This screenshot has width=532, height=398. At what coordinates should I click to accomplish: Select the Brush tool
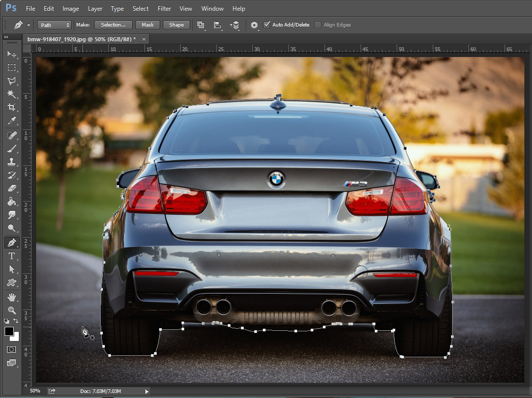[x=12, y=149]
